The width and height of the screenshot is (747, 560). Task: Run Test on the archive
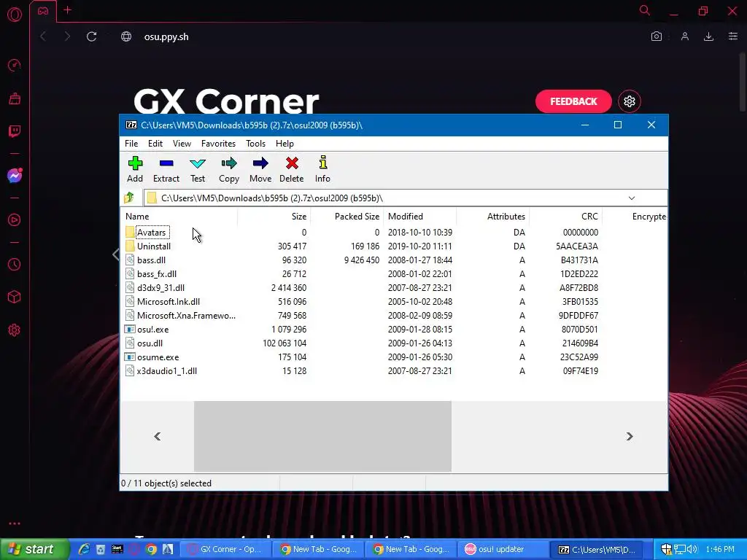198,169
